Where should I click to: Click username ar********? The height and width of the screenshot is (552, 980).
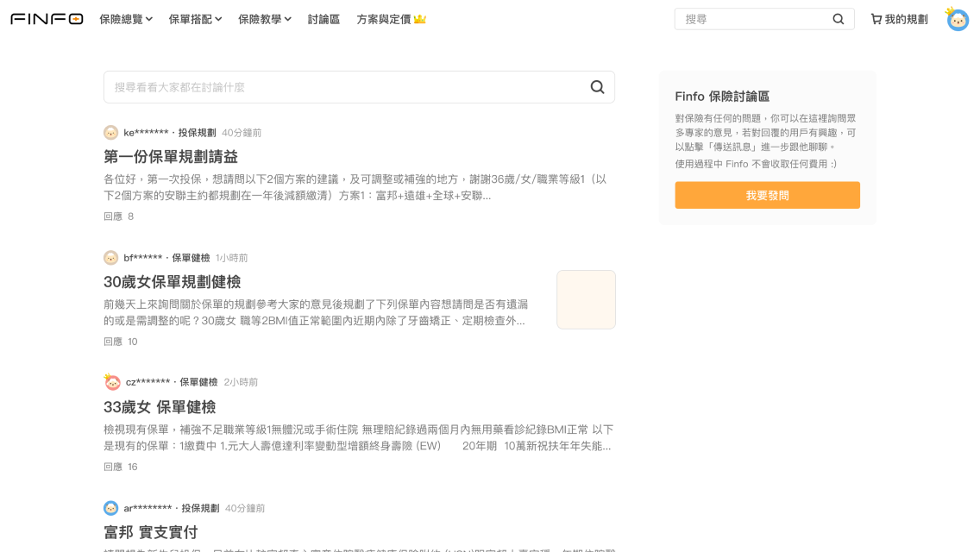pos(148,508)
